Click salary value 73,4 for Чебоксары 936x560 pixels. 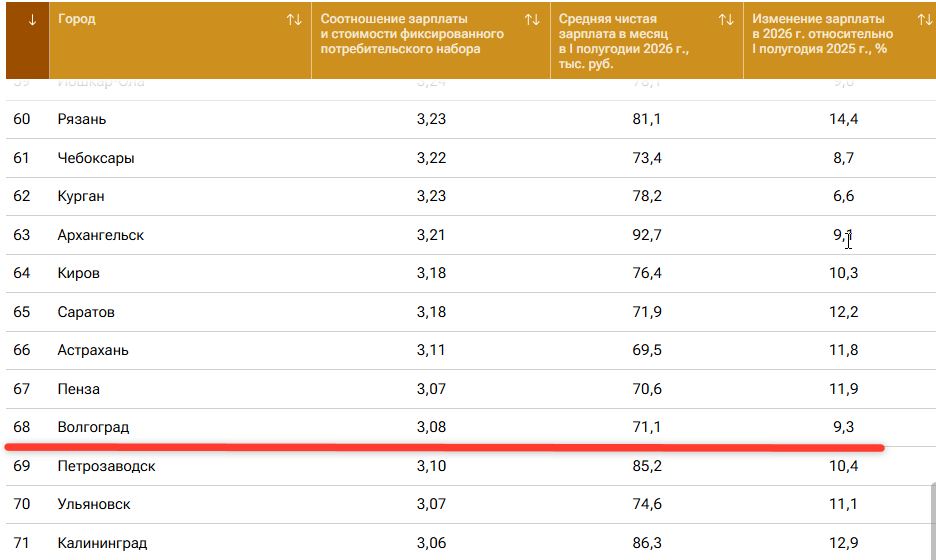pos(646,158)
